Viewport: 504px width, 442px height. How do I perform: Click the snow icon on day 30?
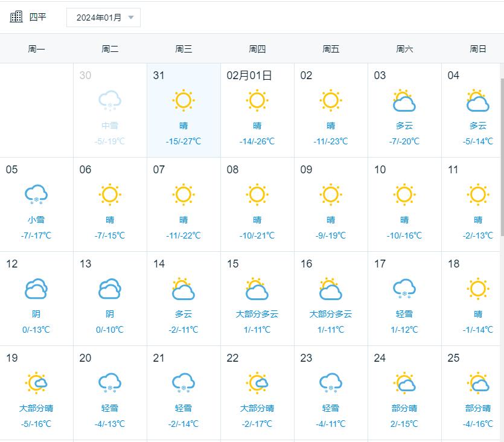(110, 101)
